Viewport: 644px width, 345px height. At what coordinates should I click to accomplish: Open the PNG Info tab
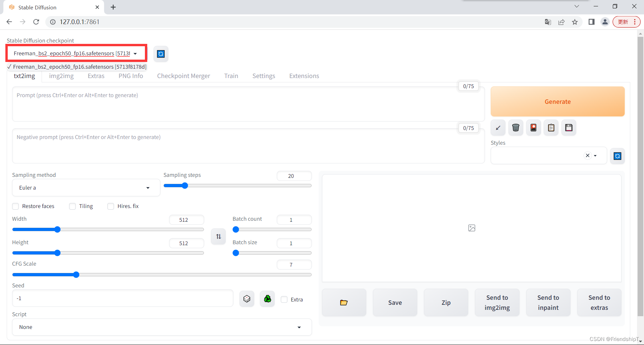tap(131, 76)
